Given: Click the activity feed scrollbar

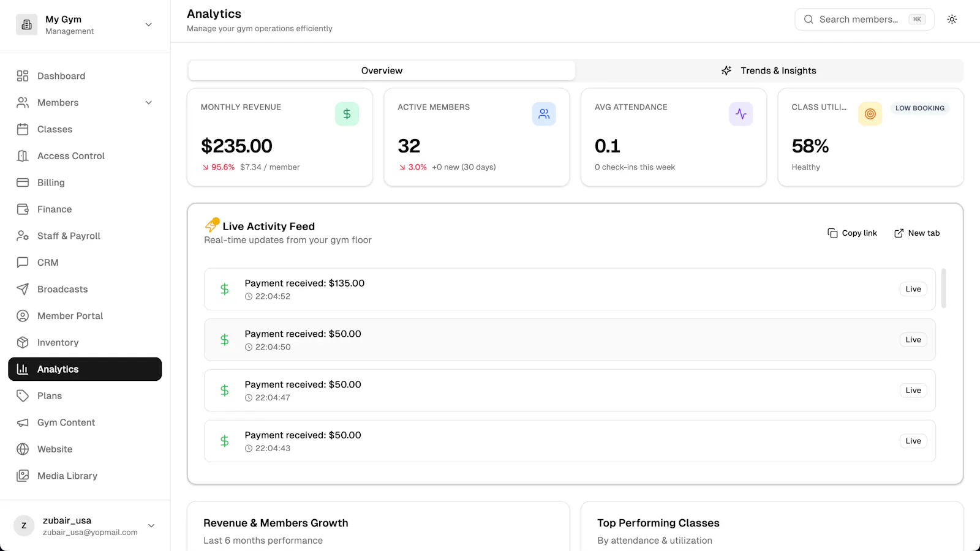Looking at the screenshot, I should click(x=943, y=288).
